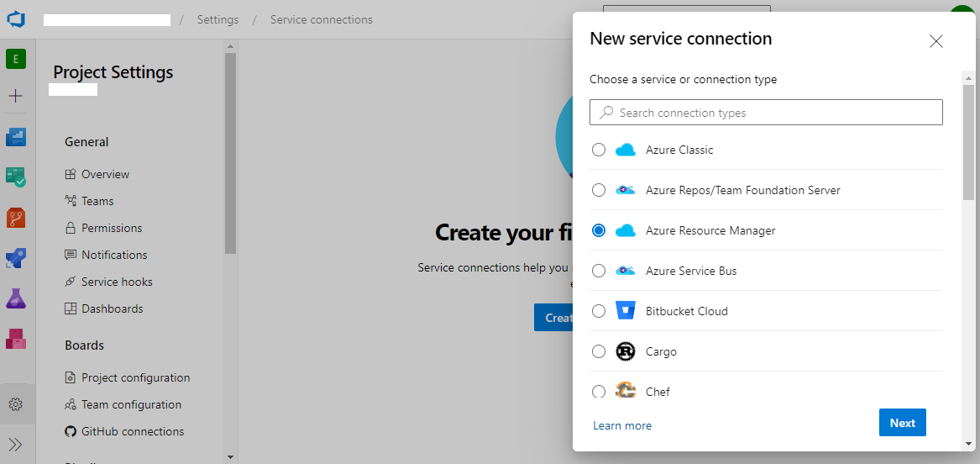
Task: Click the dialog list scroll-down arrow
Action: (968, 446)
